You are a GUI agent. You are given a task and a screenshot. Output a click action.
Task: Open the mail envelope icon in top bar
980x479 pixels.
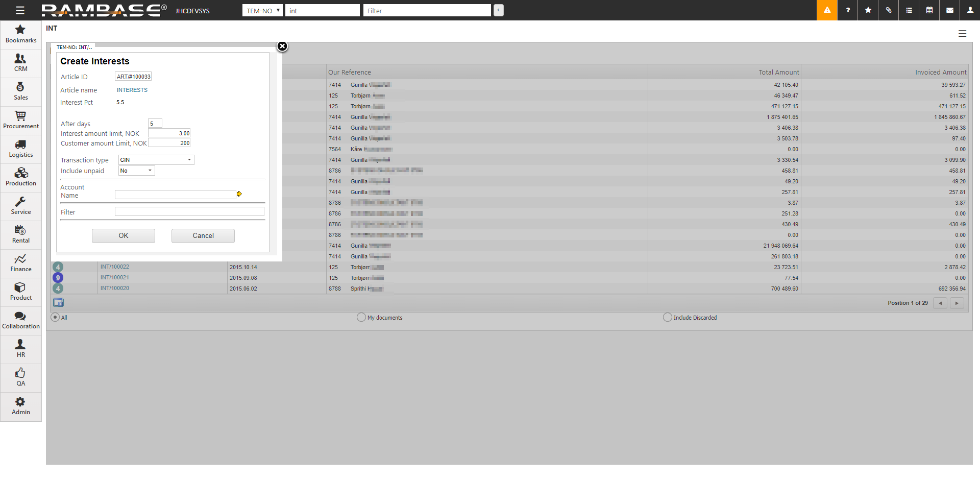[949, 10]
